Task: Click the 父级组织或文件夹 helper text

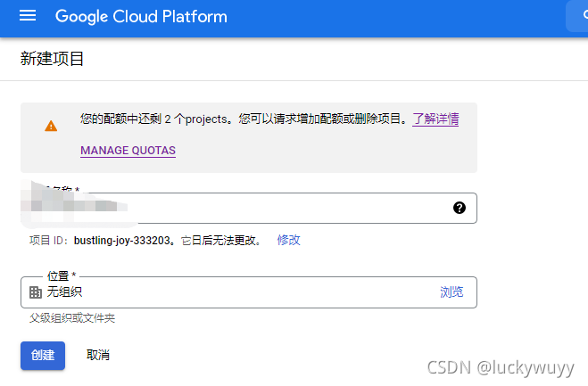Action: coord(72,318)
